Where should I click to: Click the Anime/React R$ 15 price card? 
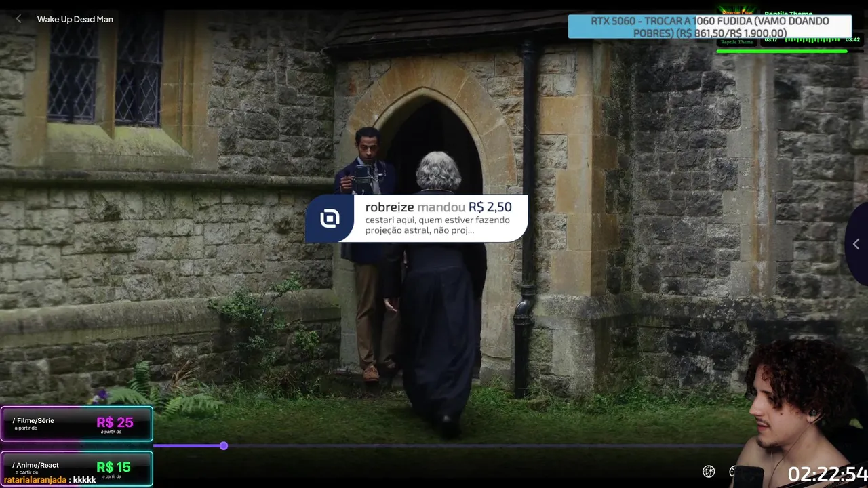pos(77,468)
